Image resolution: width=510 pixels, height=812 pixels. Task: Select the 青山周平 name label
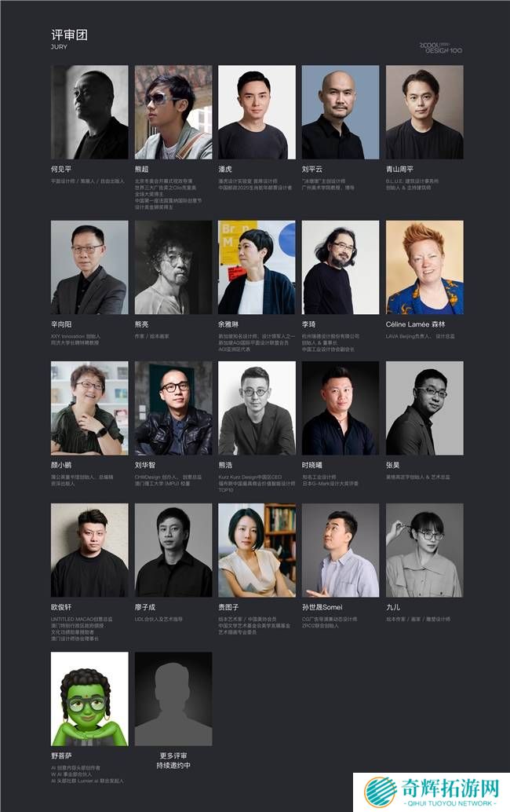(399, 170)
